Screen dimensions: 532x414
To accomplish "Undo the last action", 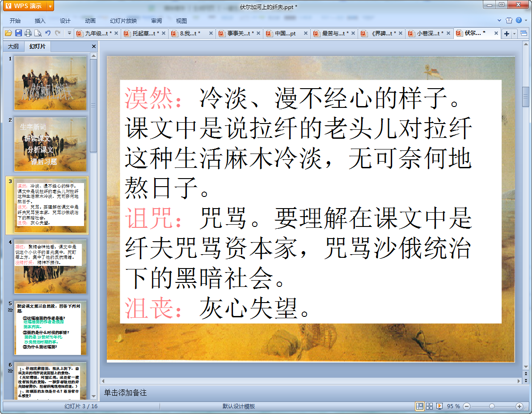I will click(x=48, y=33).
